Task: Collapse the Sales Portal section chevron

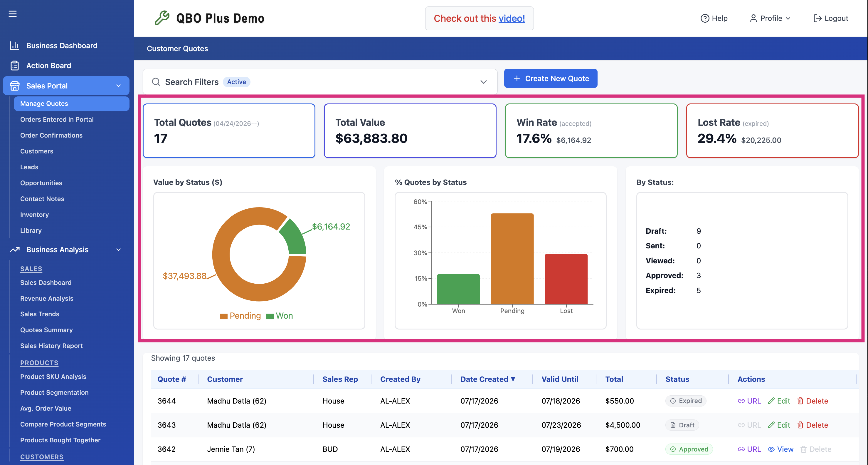Action: click(119, 86)
